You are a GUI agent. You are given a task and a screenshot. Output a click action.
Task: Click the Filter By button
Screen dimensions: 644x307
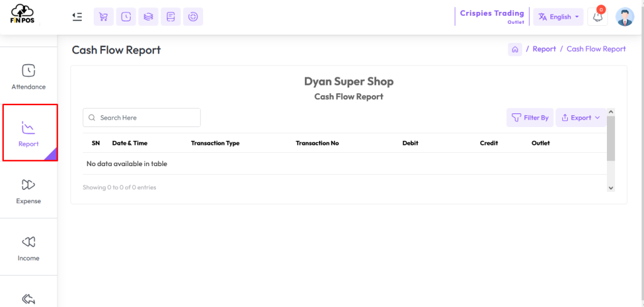[x=530, y=118]
